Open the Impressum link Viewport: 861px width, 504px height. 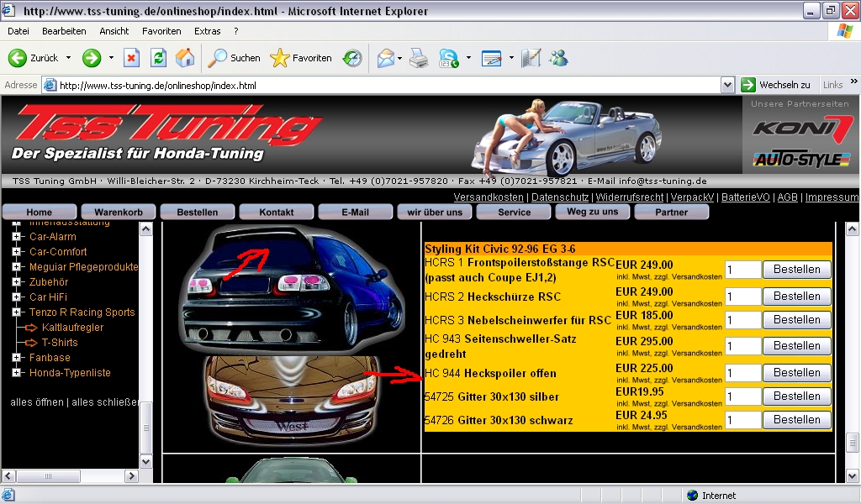tap(832, 197)
